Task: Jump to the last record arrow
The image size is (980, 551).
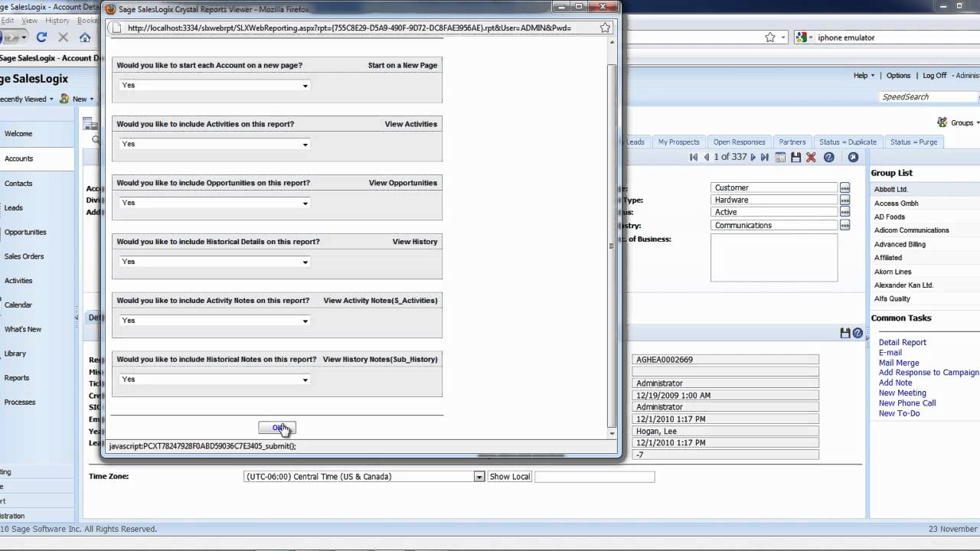Action: pyautogui.click(x=765, y=157)
